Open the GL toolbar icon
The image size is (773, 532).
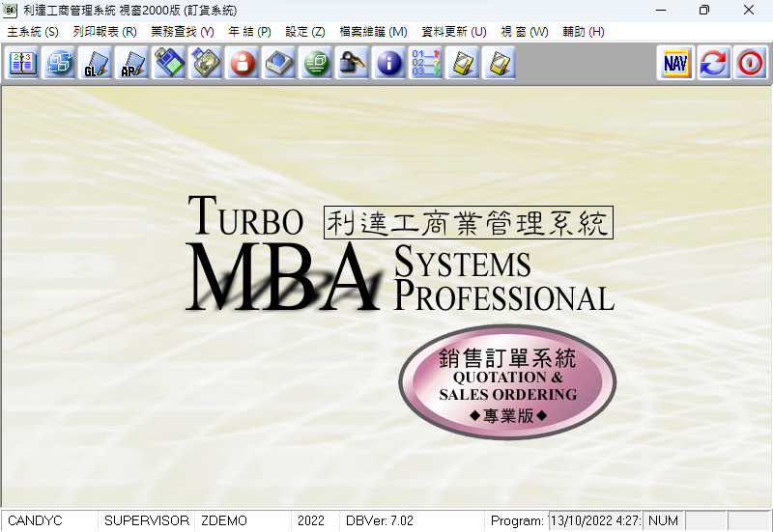[x=96, y=63]
